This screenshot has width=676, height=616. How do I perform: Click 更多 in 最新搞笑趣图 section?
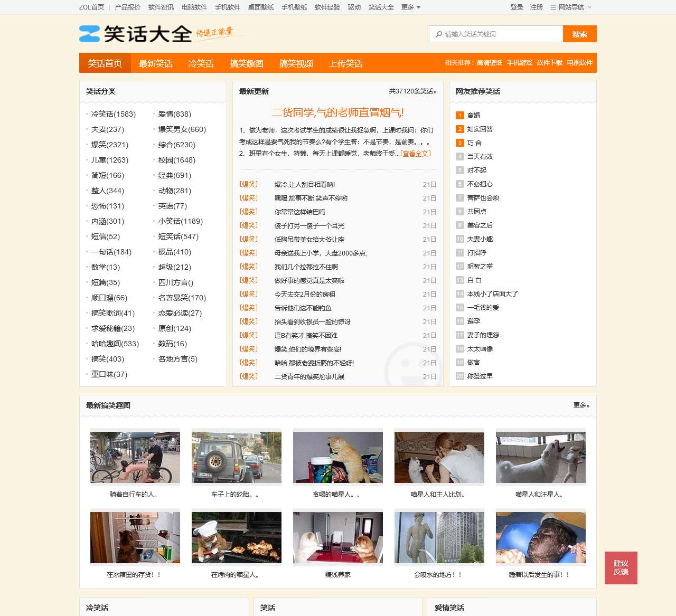pos(581,405)
